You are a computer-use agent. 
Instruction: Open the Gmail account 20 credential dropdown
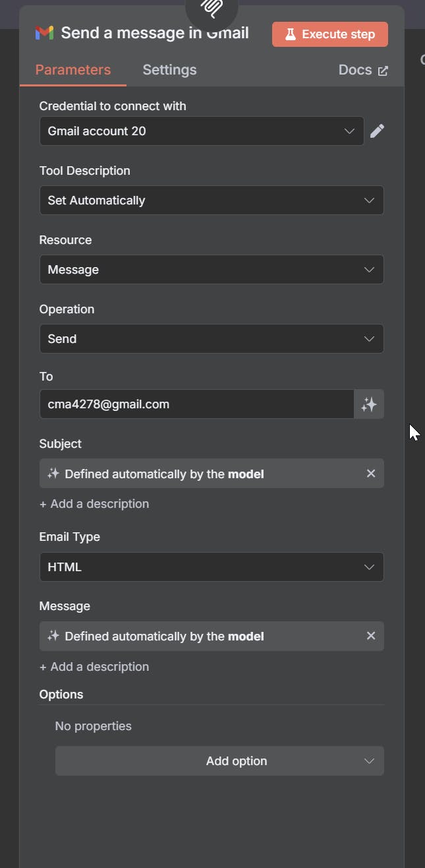[x=202, y=131]
